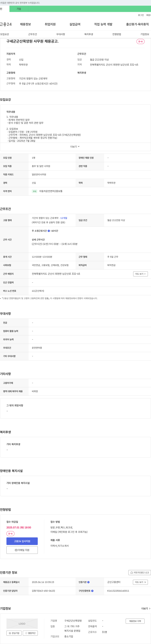The width and height of the screenshot is (151, 644).
Task: Click the D-6 badge near job title
Action: (140, 41)
